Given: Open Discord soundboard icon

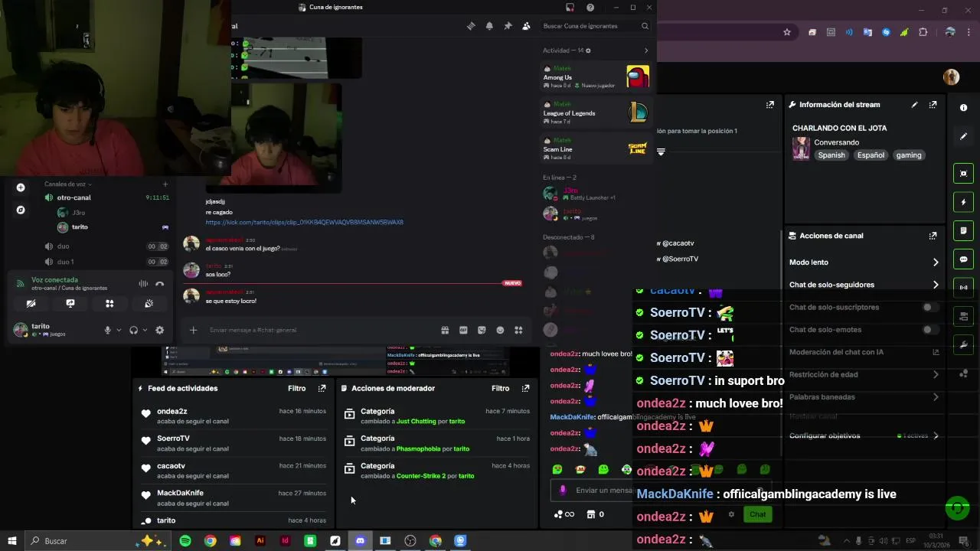Looking at the screenshot, I should (x=149, y=304).
